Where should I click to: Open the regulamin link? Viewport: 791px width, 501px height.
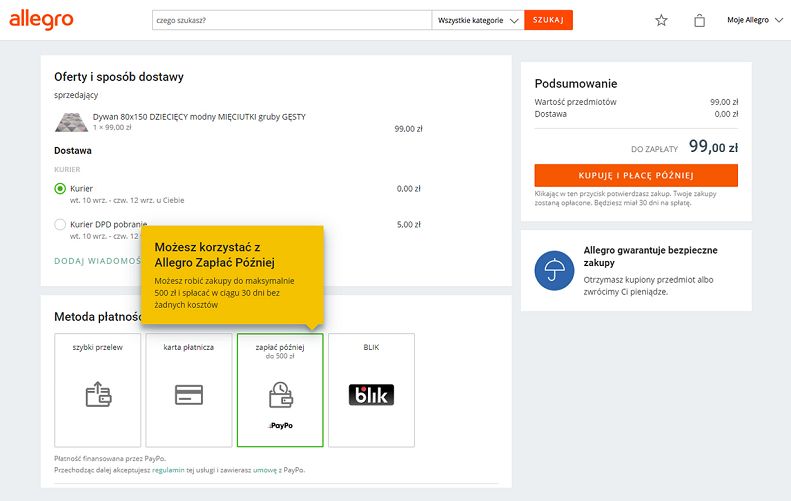pyautogui.click(x=168, y=470)
